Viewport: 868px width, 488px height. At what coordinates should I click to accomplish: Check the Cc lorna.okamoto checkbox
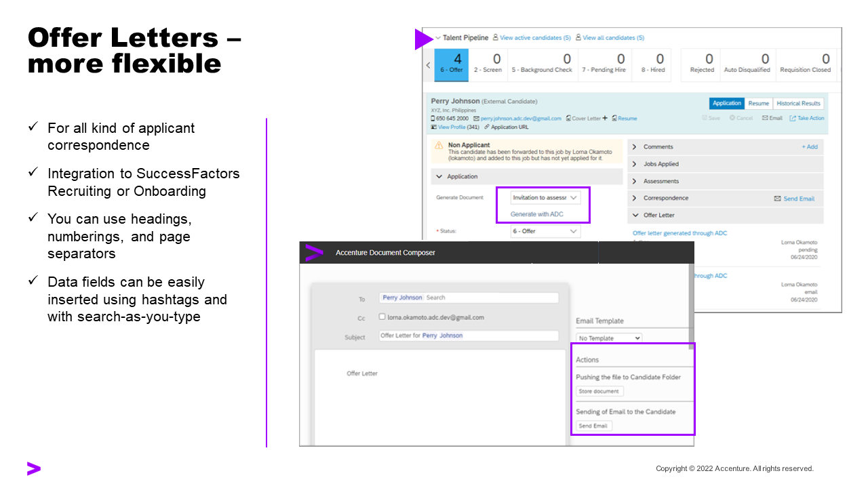382,317
